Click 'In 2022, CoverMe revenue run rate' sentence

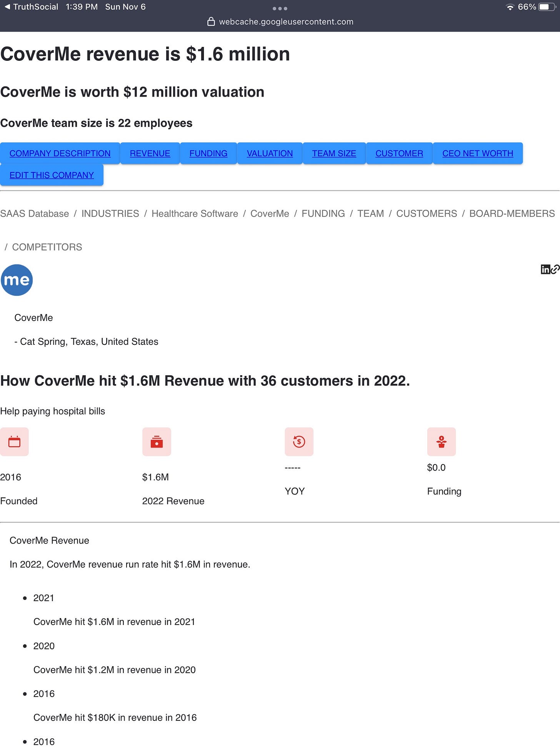pos(130,564)
